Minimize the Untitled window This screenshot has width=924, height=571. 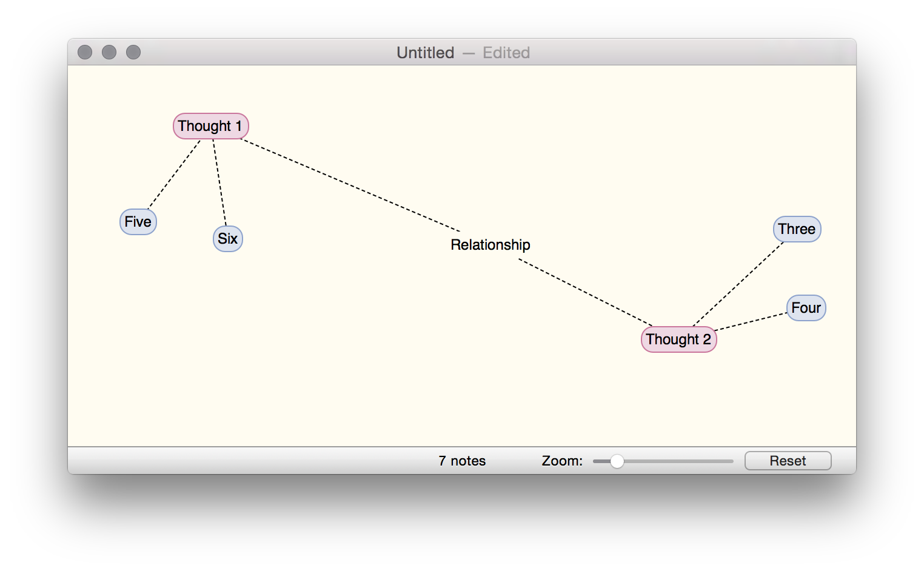pyautogui.click(x=109, y=53)
